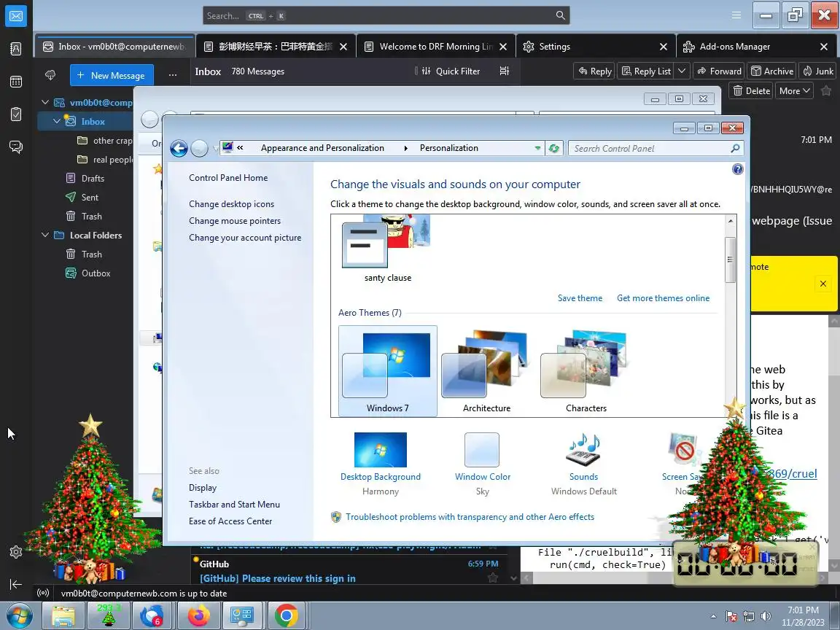Select the Characters theme thumbnail

586,371
